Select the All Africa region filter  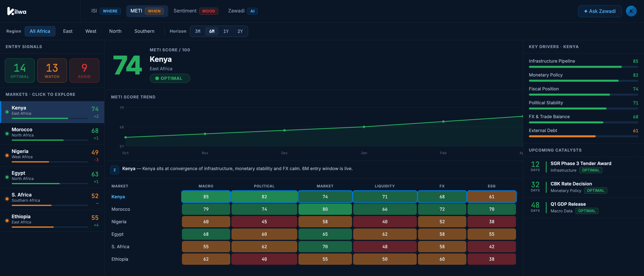[x=40, y=31]
